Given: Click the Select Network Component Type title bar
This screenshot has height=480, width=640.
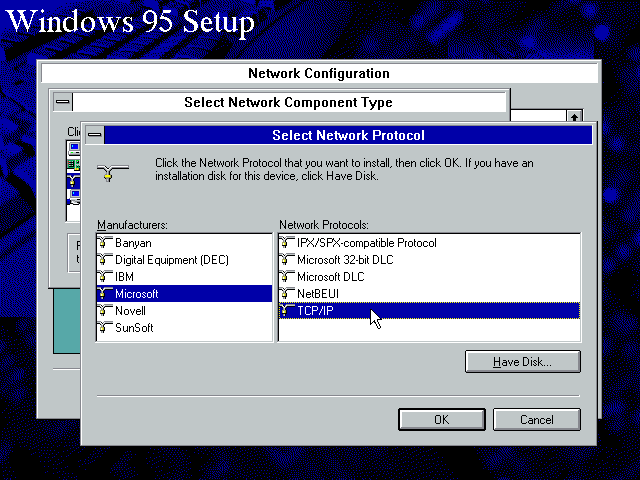Looking at the screenshot, I should pyautogui.click(x=288, y=102).
